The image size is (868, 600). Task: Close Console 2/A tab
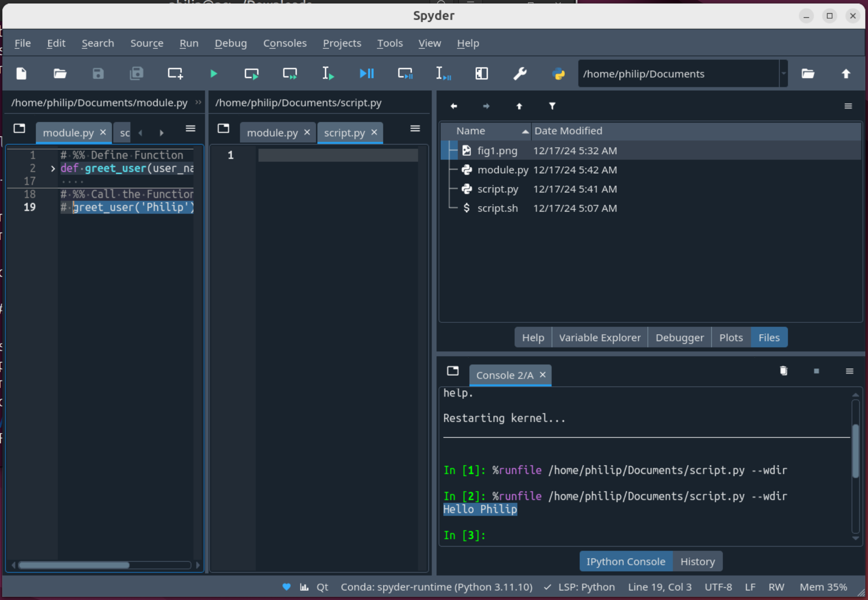tap(542, 375)
